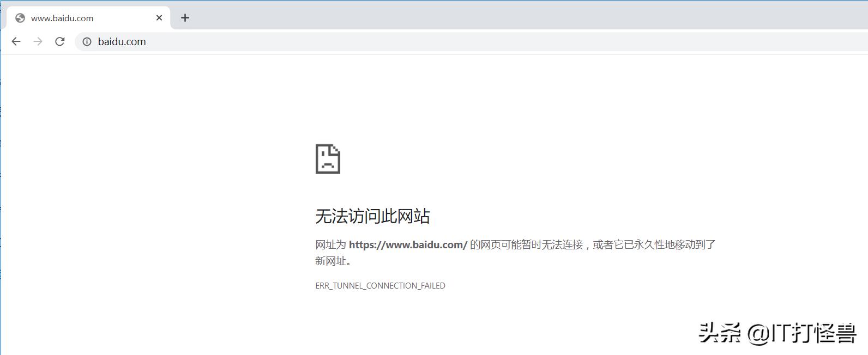Screen dimensions: 868x355
Task: Click the globe favicon on the tab
Action: [20, 18]
